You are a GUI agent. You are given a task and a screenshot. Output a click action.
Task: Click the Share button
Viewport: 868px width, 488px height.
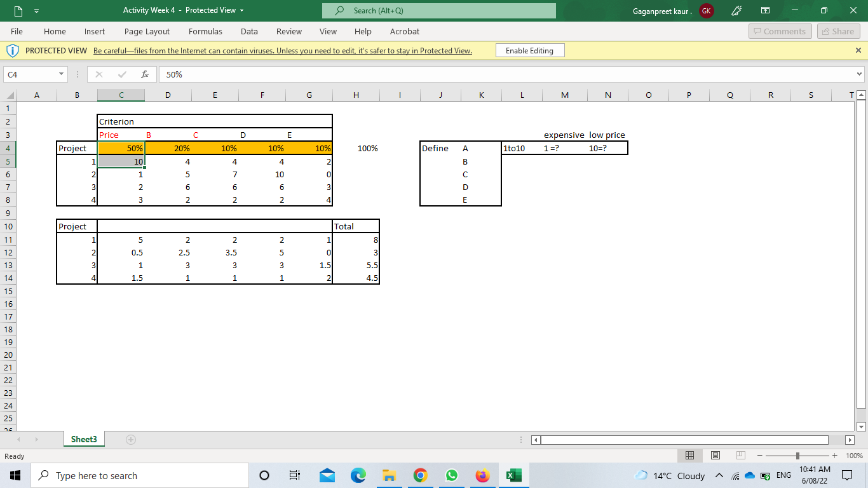[x=838, y=31]
